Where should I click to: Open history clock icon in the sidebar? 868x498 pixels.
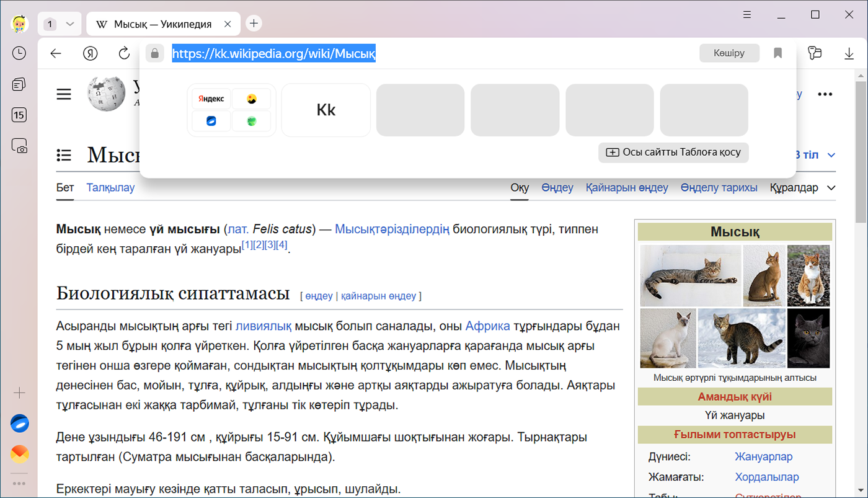click(x=19, y=53)
